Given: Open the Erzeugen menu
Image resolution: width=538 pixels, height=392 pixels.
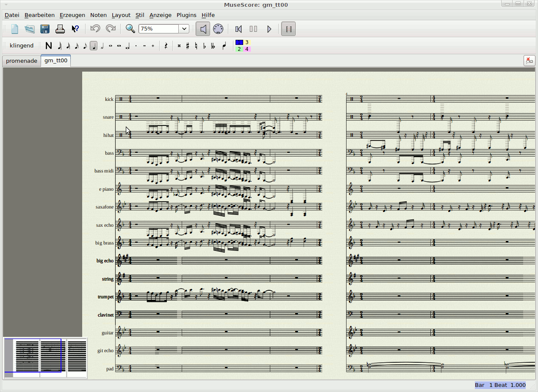Looking at the screenshot, I should [72, 15].
